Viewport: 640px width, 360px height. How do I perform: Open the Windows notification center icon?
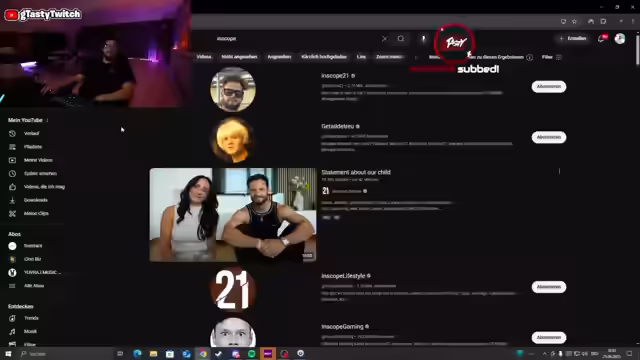click(x=629, y=353)
